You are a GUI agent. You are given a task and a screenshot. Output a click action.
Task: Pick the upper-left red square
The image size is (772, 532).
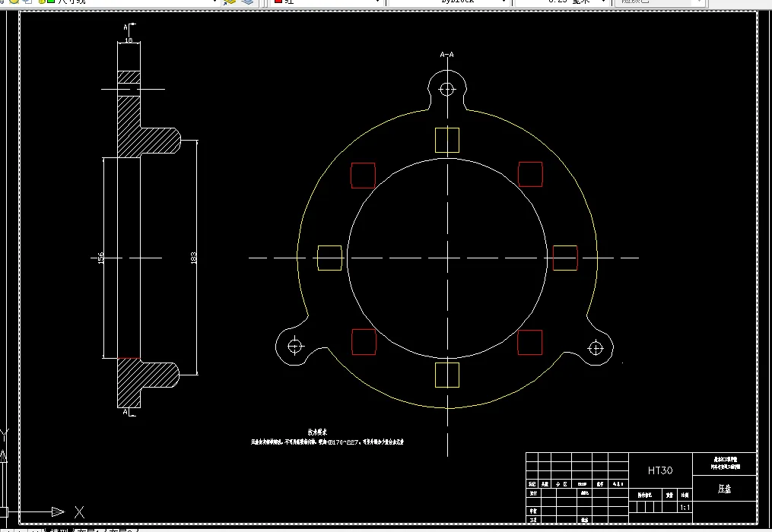pyautogui.click(x=363, y=176)
